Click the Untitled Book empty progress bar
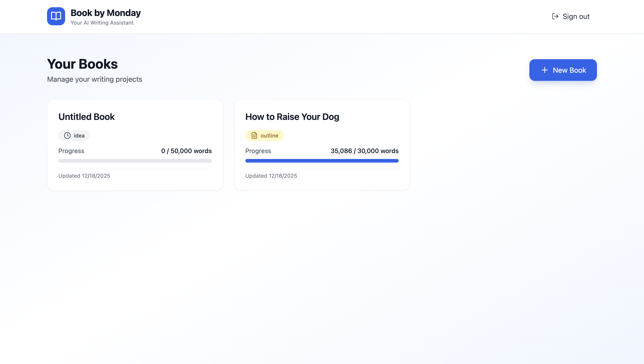 [135, 161]
